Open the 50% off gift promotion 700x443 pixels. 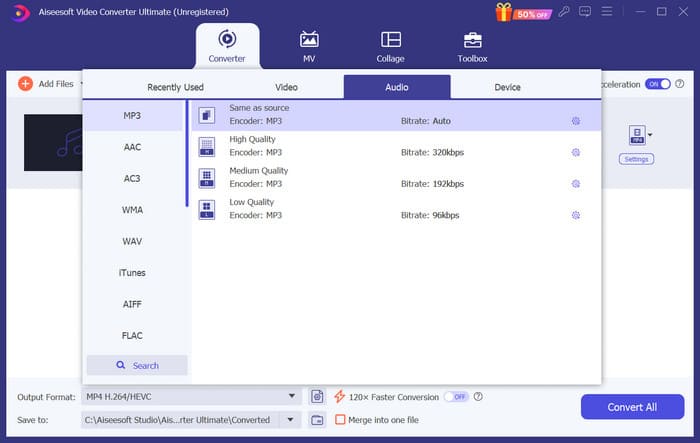514,11
